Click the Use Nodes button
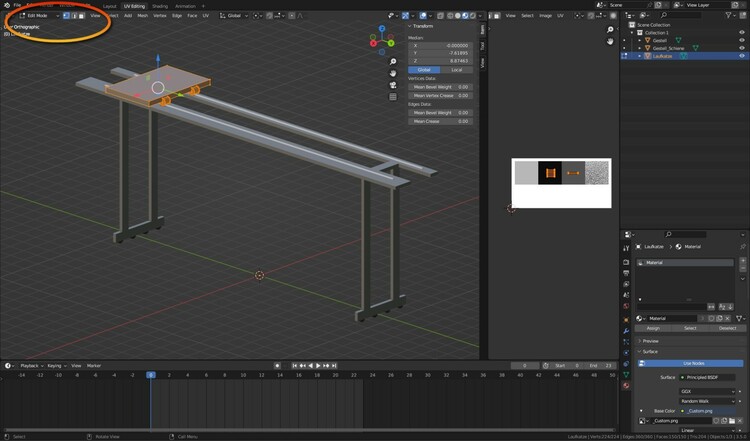This screenshot has width=750, height=441. click(x=693, y=364)
